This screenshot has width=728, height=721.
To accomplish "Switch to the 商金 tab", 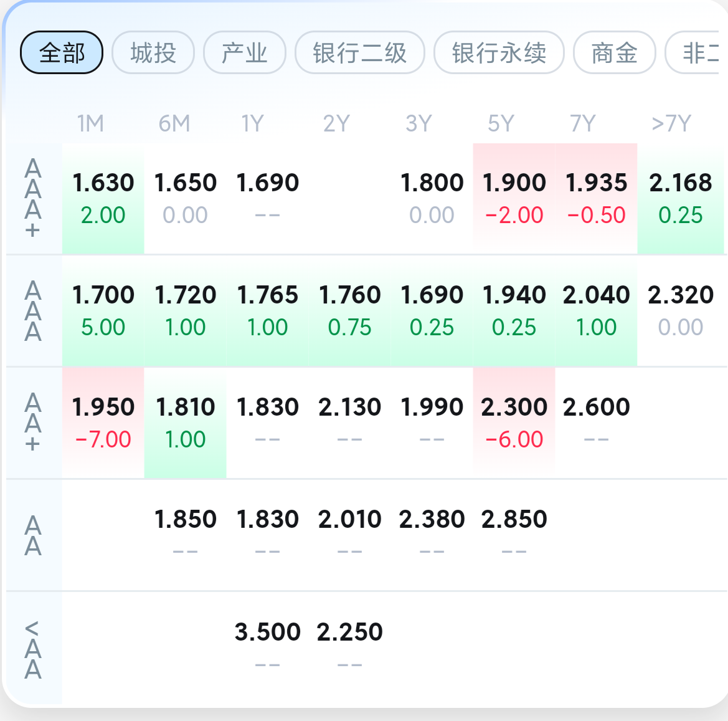I will point(615,52).
